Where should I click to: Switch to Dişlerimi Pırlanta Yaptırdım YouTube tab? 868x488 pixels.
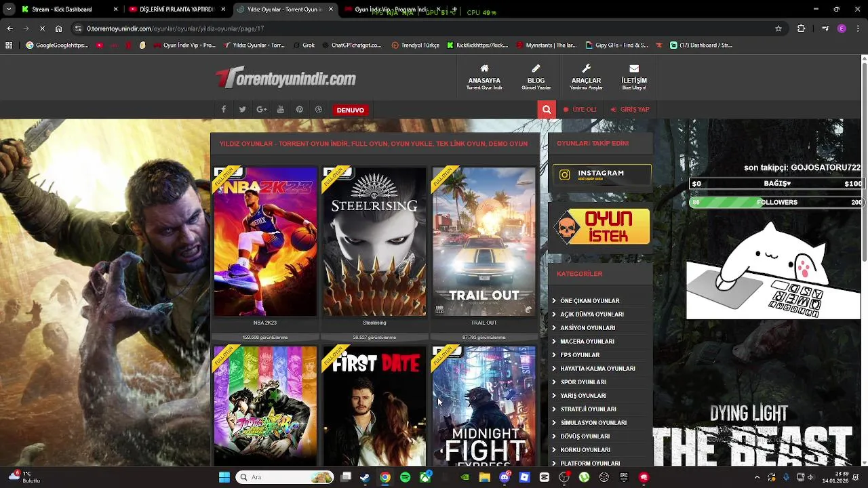point(176,9)
